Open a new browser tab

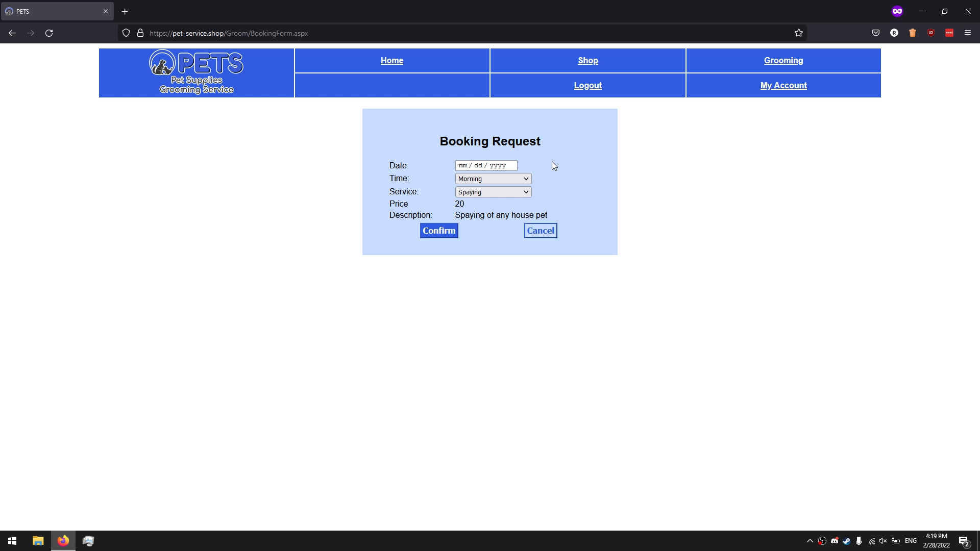[x=125, y=11]
